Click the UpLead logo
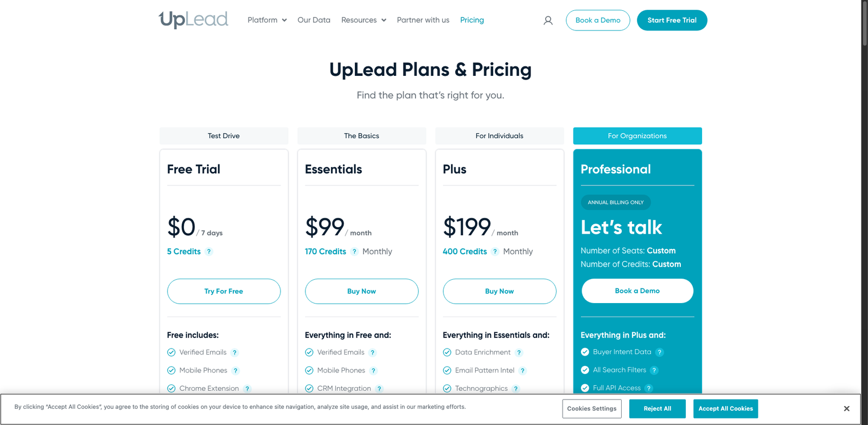 pyautogui.click(x=193, y=20)
